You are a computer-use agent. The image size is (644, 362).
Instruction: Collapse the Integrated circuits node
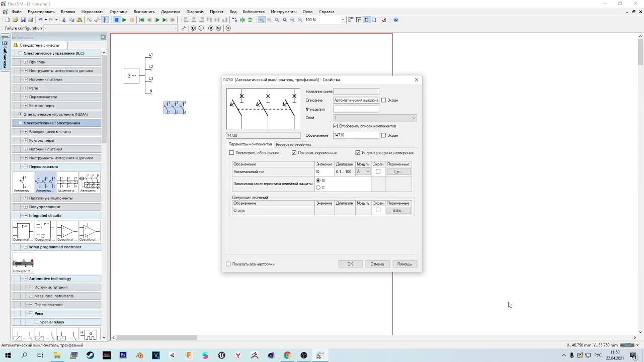[x=25, y=216]
